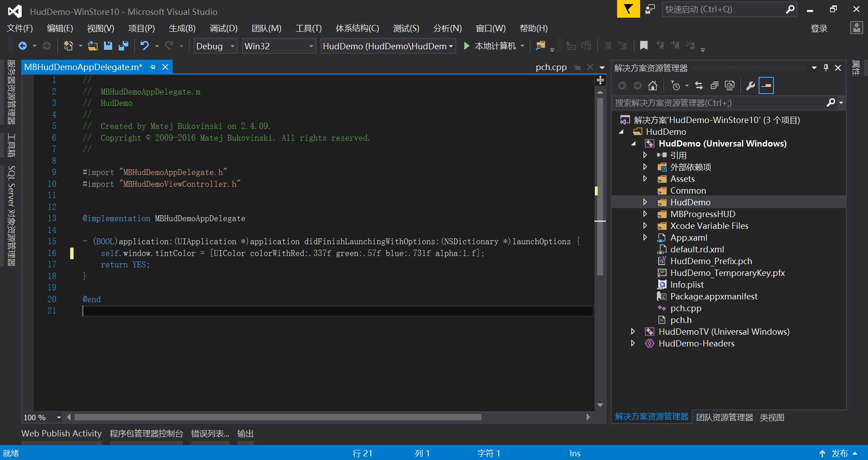The width and height of the screenshot is (868, 460).
Task: Click the New Project toolbar icon
Action: [68, 46]
